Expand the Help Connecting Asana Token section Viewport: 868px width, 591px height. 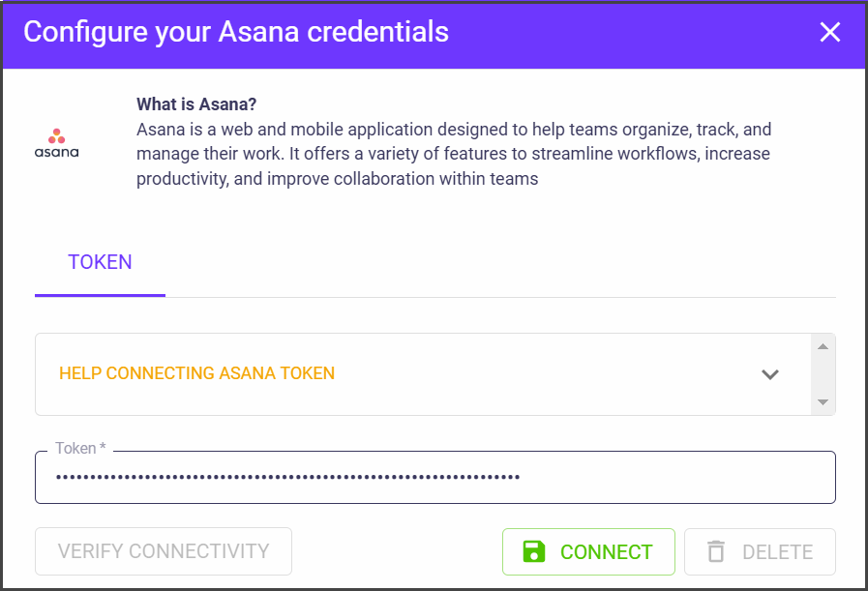click(x=197, y=373)
